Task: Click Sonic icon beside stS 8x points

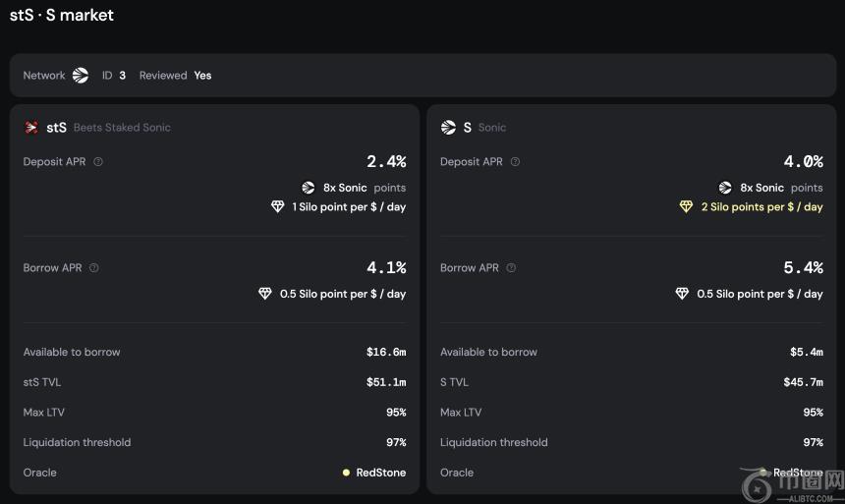Action: [x=309, y=188]
